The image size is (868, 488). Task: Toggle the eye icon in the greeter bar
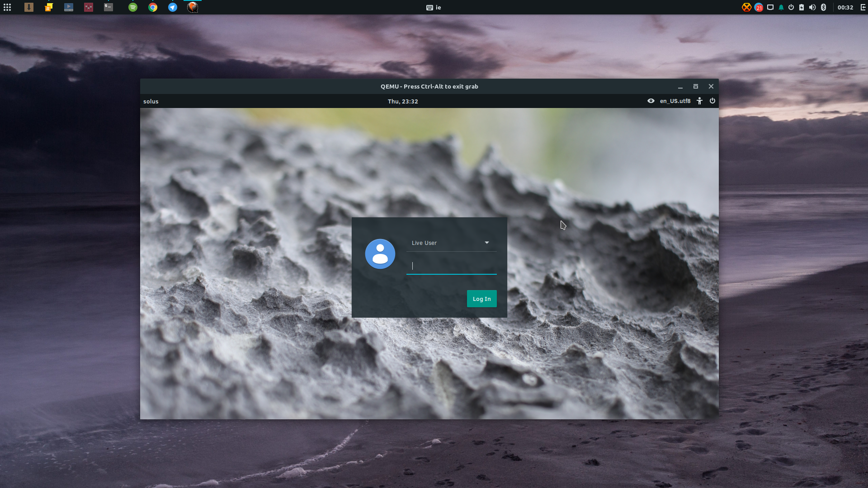tap(651, 101)
